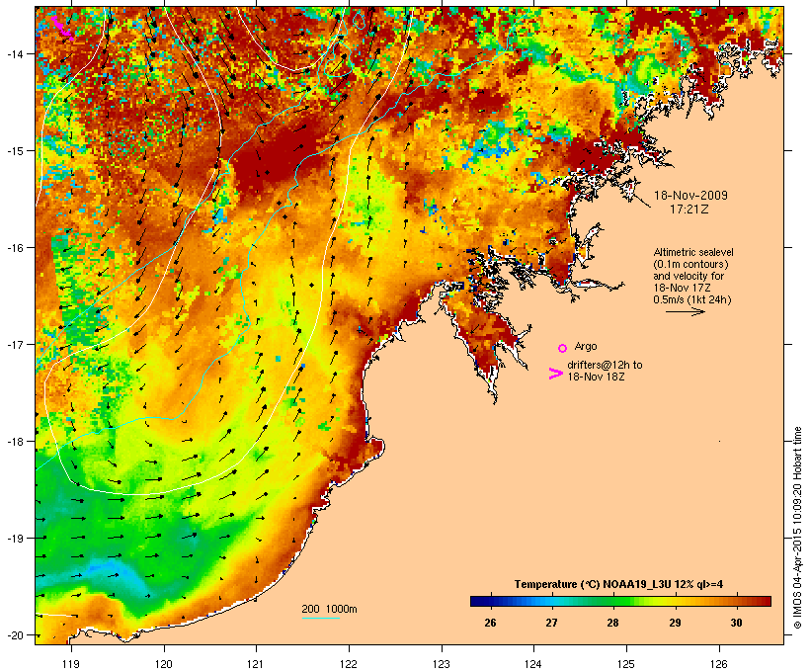This screenshot has height=672, width=810.
Task: Click the 'Argo' legend label
Action: [x=586, y=346]
